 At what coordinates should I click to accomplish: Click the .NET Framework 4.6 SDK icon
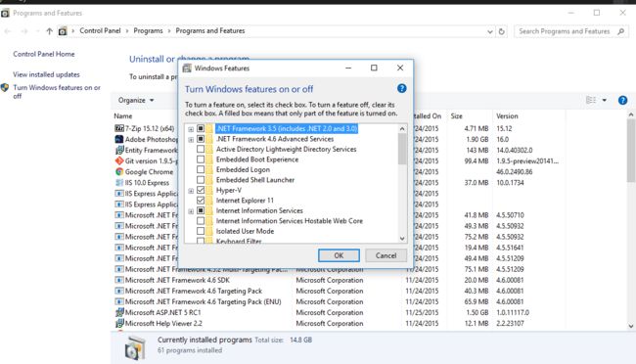click(x=119, y=280)
